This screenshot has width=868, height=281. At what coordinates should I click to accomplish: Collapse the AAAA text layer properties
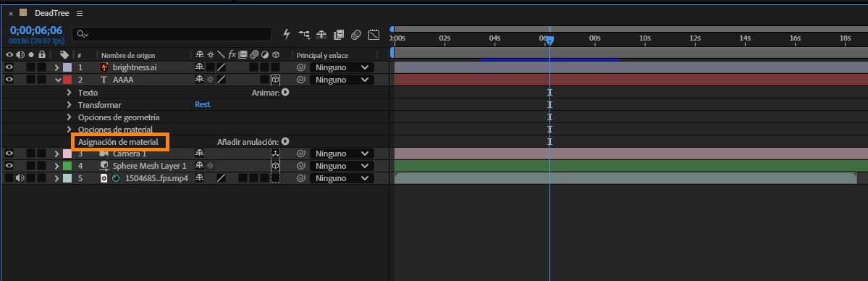click(58, 80)
